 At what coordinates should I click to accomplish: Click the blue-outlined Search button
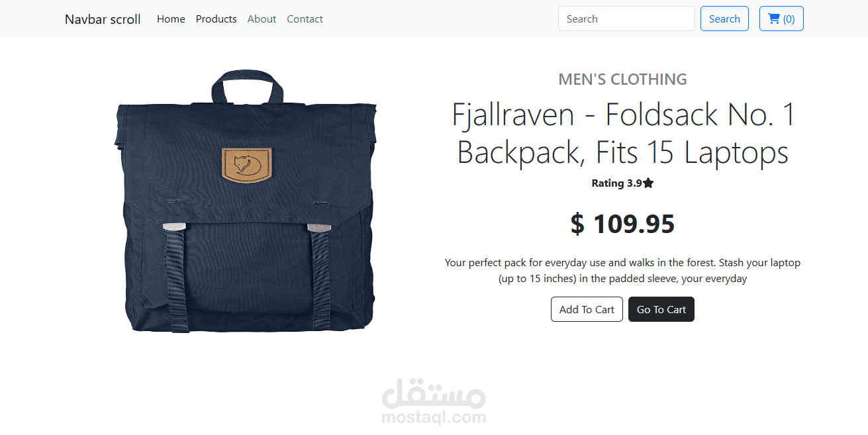tap(724, 19)
